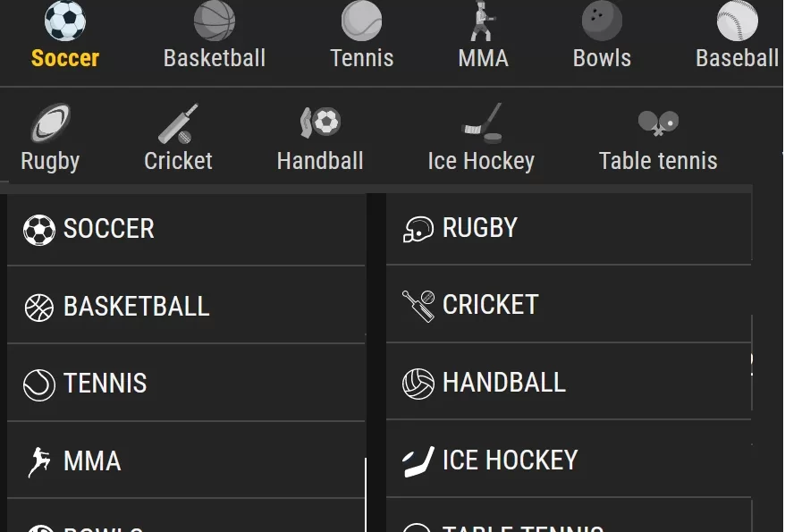The image size is (785, 532).
Task: Open HANDBALL in the right list
Action: click(x=569, y=383)
